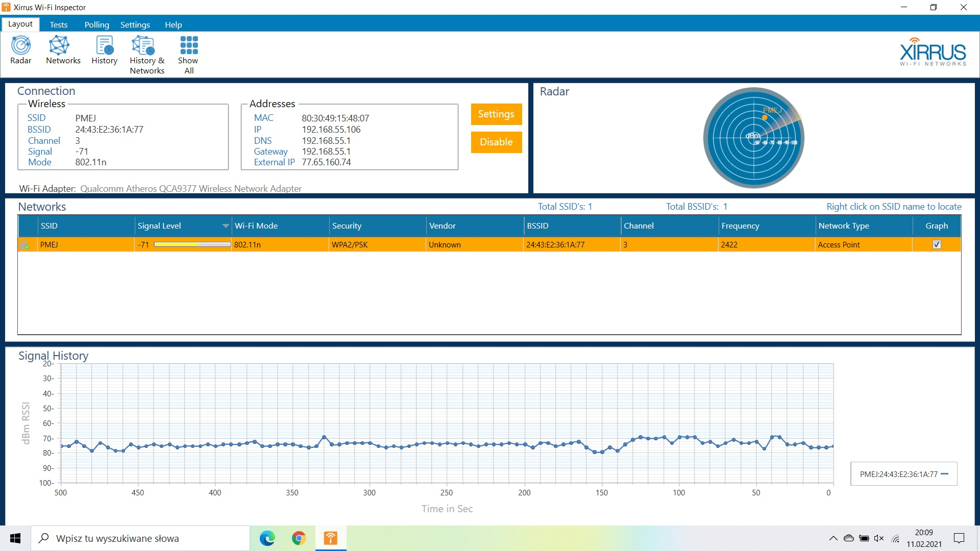Screen dimensions: 980x551
Task: Click PMEJ signal level bar
Action: click(192, 245)
